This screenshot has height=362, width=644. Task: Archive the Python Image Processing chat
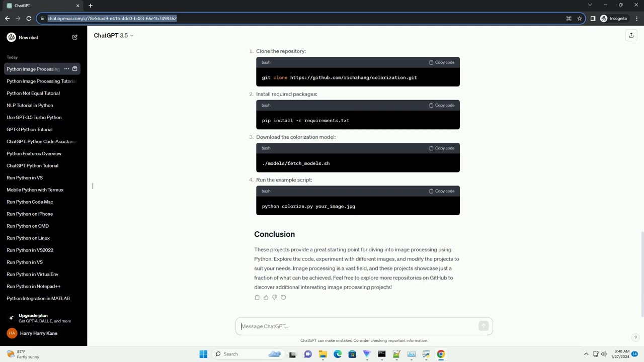pos(75,69)
